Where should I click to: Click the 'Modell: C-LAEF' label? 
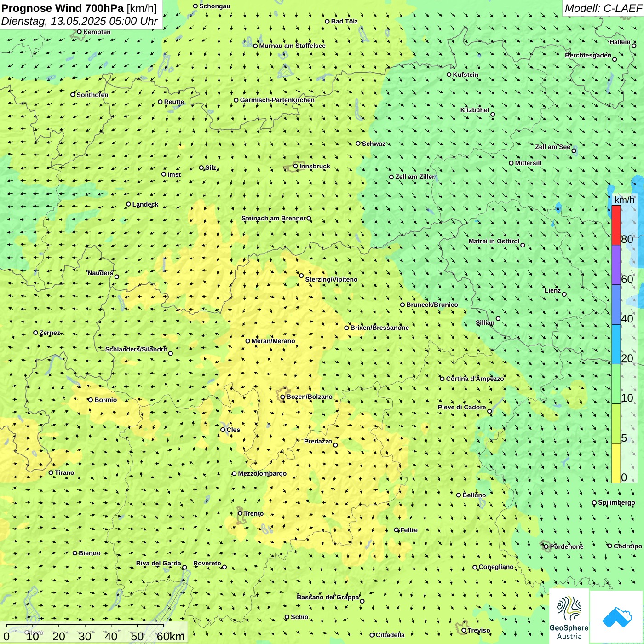pyautogui.click(x=603, y=8)
